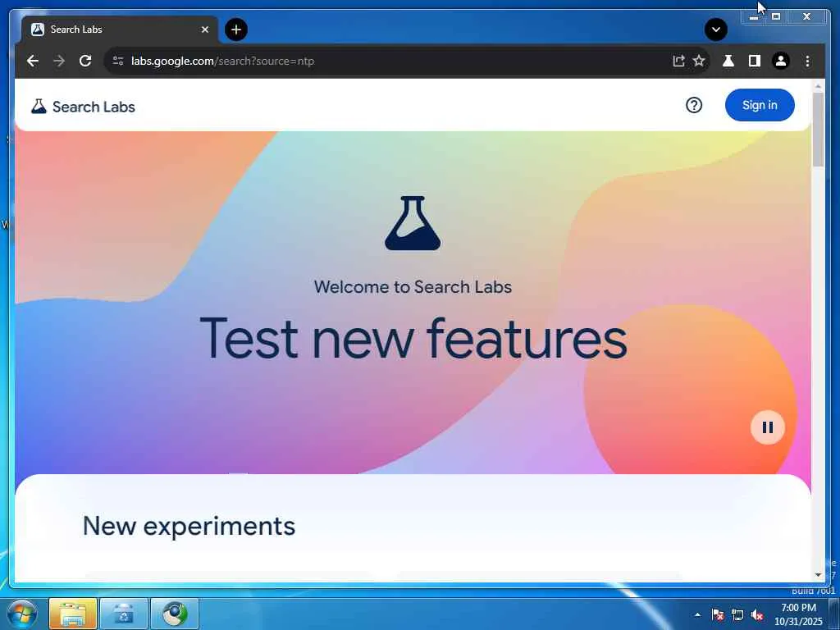Maximize the Chrome window

(776, 17)
